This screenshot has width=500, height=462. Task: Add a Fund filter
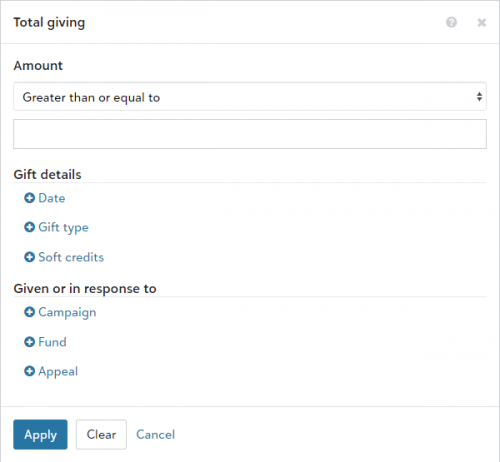click(52, 342)
